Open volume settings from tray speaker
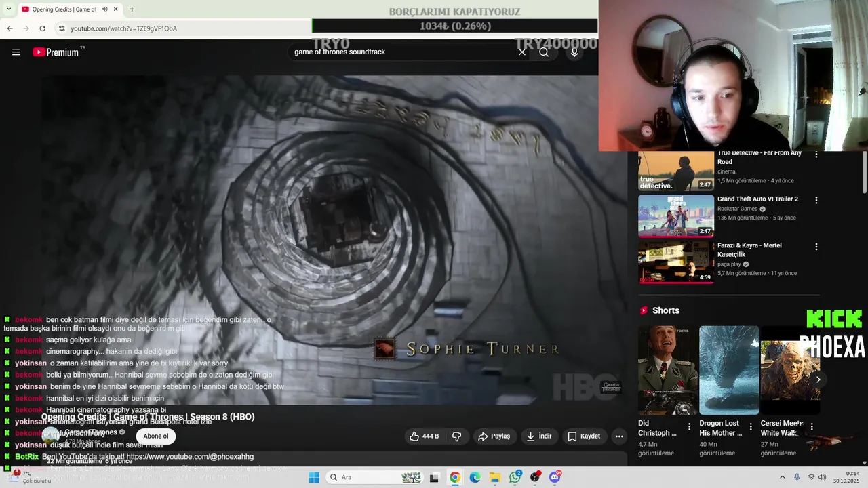Screen dimensions: 868x488 point(822,477)
